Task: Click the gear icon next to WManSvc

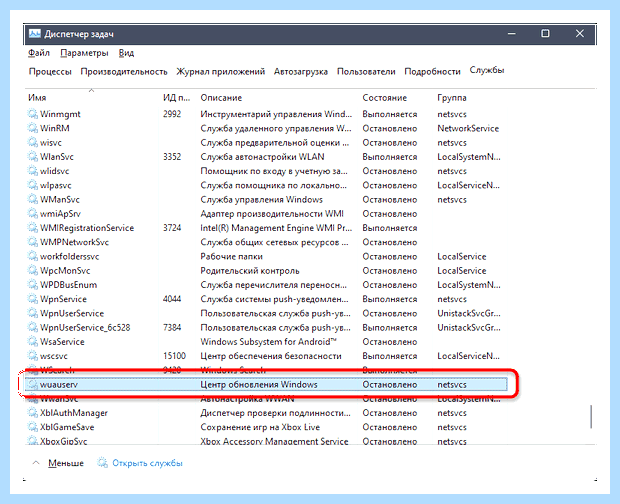Action: click(32, 200)
